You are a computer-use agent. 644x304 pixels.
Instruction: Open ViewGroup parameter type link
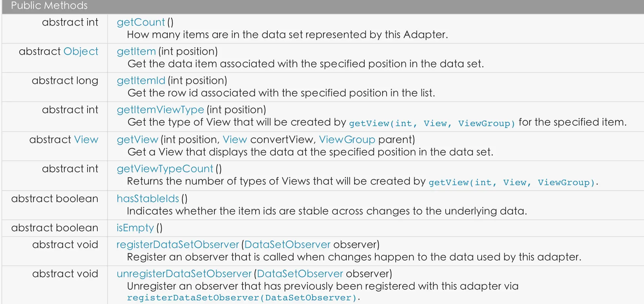pos(347,140)
